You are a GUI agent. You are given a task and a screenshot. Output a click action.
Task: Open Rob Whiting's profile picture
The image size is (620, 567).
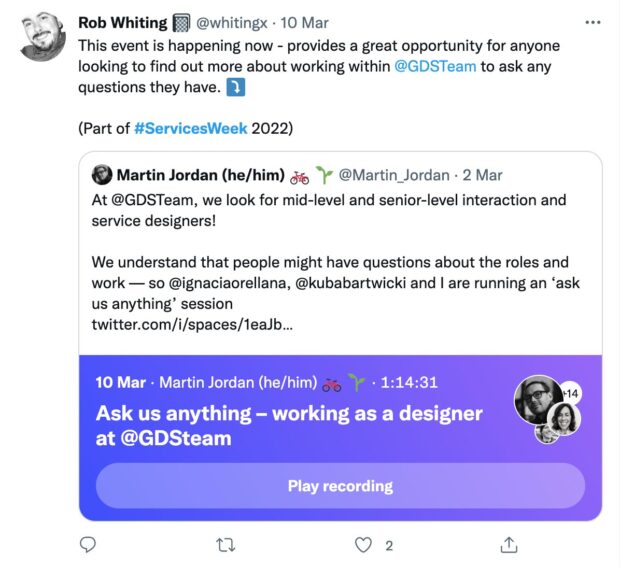pos(43,36)
